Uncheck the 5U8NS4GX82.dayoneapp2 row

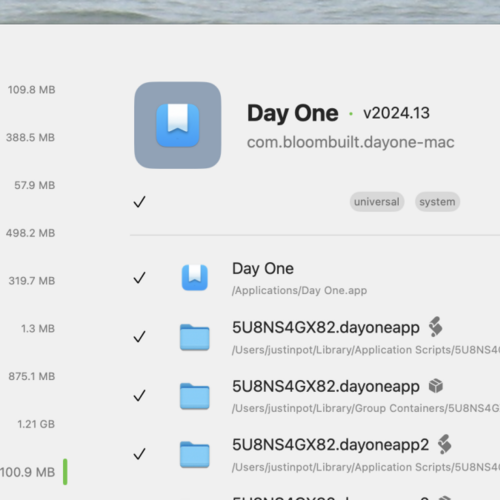[139, 454]
